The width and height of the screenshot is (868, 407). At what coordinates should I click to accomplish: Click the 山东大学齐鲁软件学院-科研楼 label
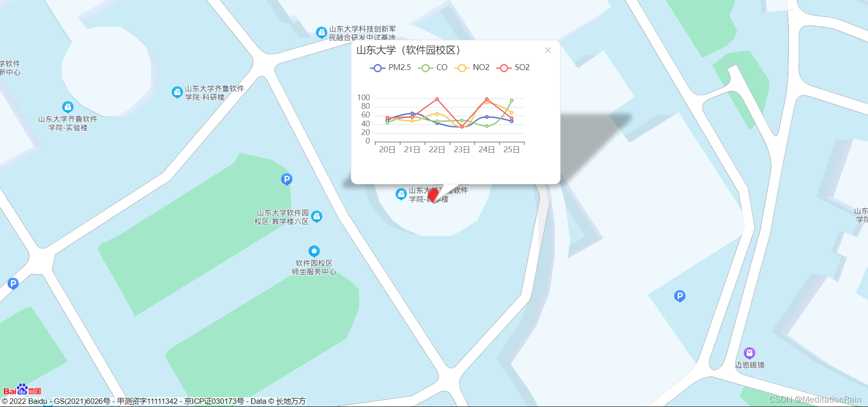214,93
